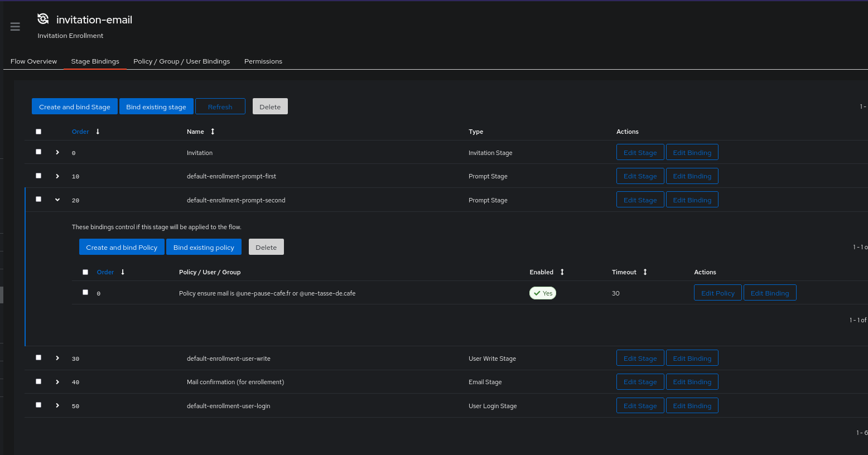868x455 pixels.
Task: Click timeout value 30 in policy row
Action: (x=616, y=293)
